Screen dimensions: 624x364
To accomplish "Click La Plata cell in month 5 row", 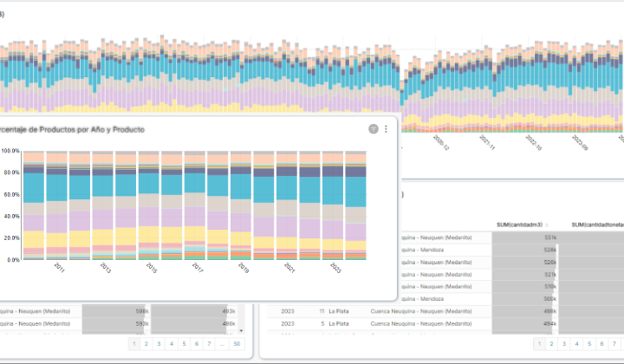I will 339,323.
